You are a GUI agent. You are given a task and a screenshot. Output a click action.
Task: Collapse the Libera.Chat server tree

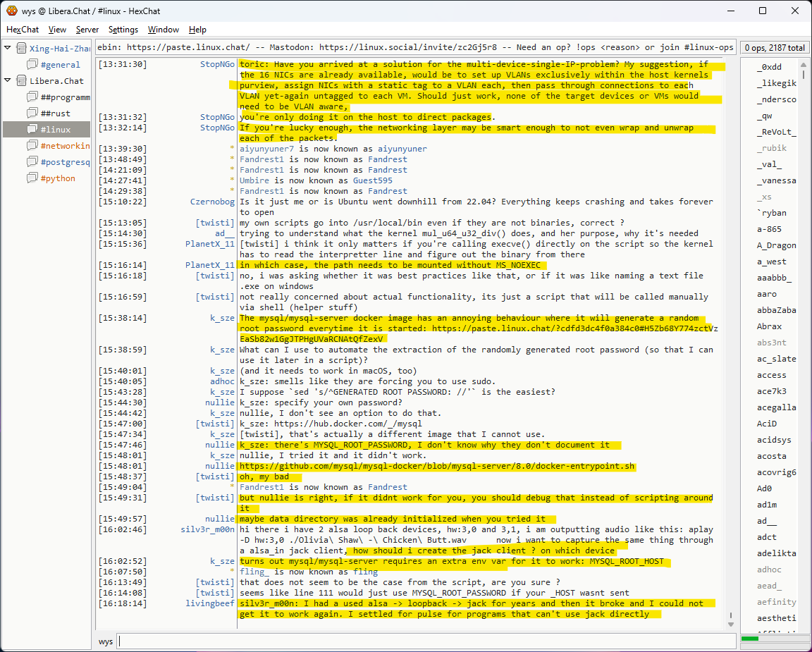(8, 81)
